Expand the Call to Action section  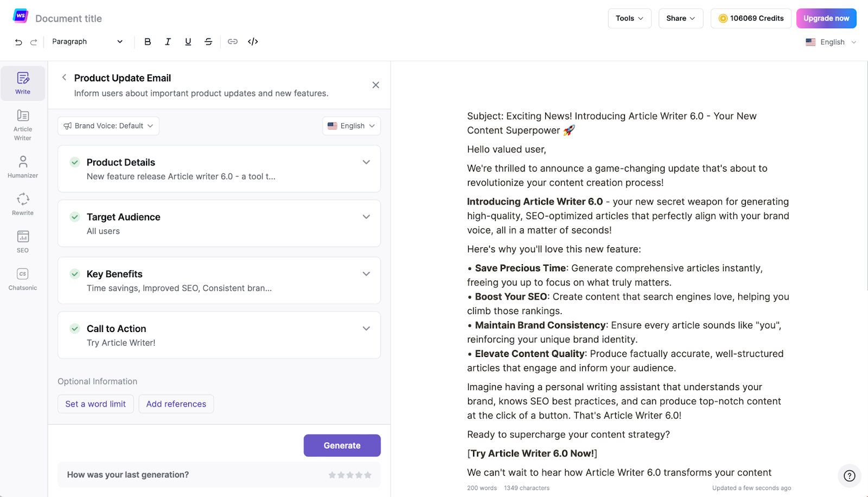(x=366, y=329)
